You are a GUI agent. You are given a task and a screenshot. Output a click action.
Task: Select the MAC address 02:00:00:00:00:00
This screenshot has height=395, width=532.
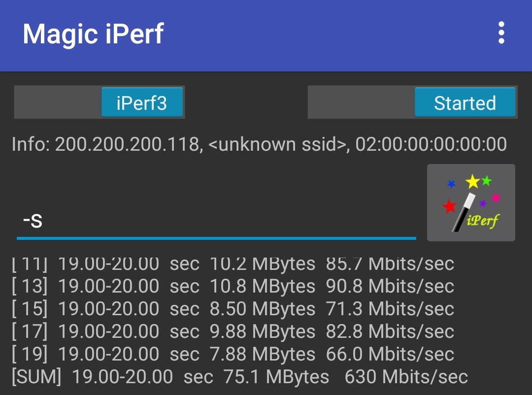point(431,144)
